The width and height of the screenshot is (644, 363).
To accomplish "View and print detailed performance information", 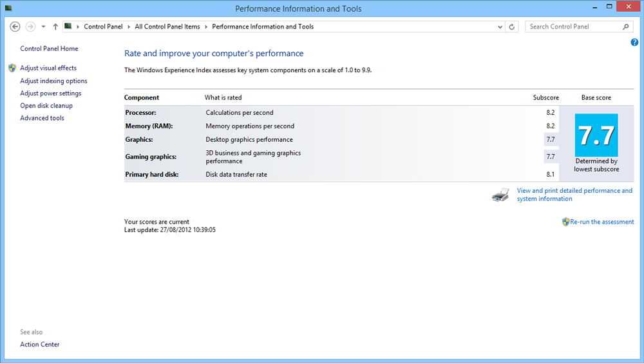I will coord(574,195).
